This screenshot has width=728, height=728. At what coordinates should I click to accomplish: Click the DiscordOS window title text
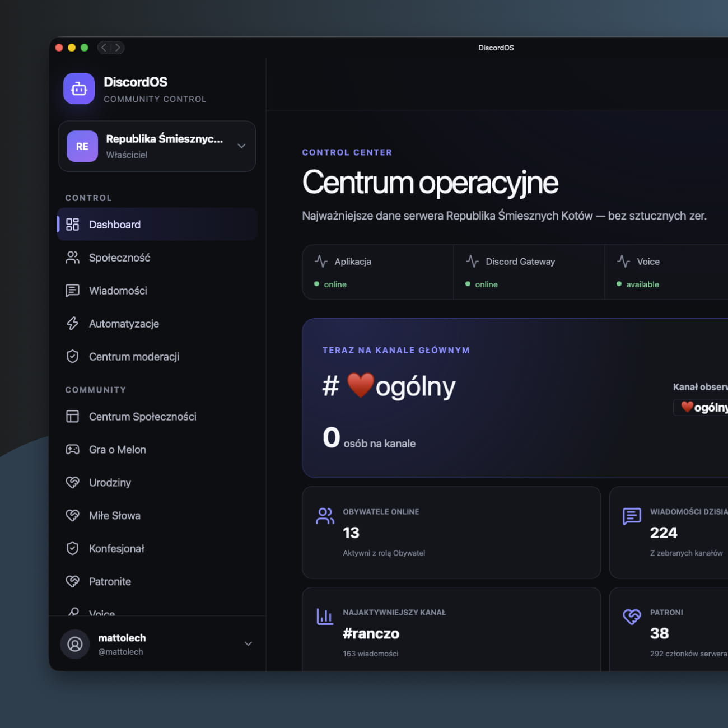[496, 48]
